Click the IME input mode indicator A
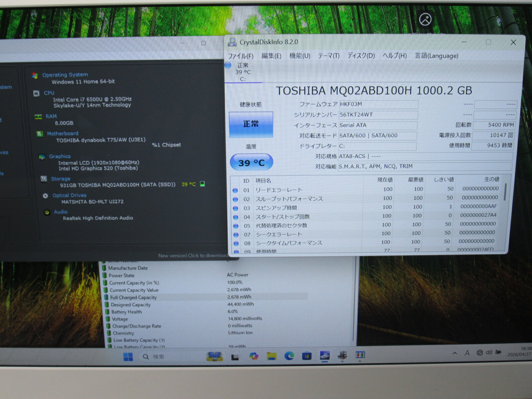 click(x=467, y=353)
